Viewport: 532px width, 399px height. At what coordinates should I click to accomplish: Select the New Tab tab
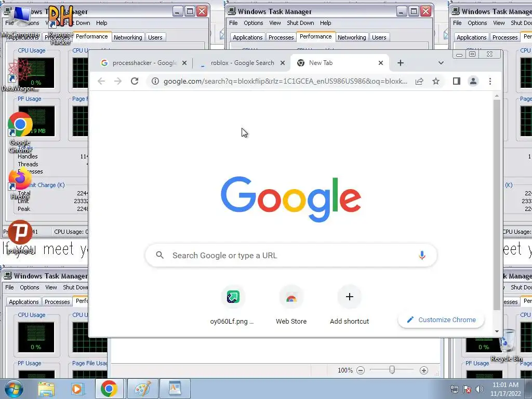(339, 63)
